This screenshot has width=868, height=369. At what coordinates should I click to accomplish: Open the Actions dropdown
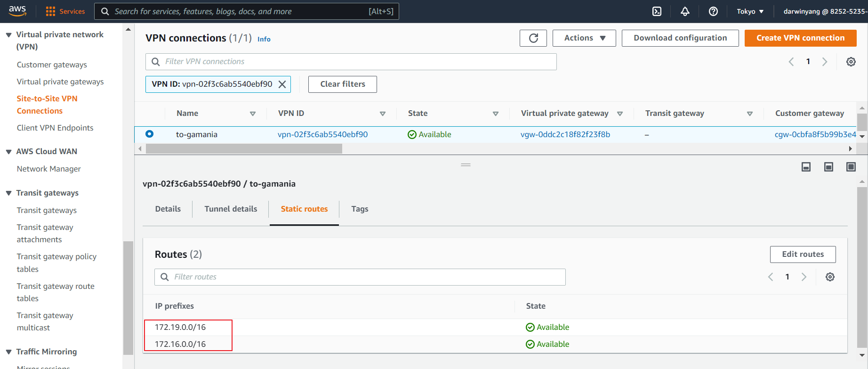(x=584, y=38)
